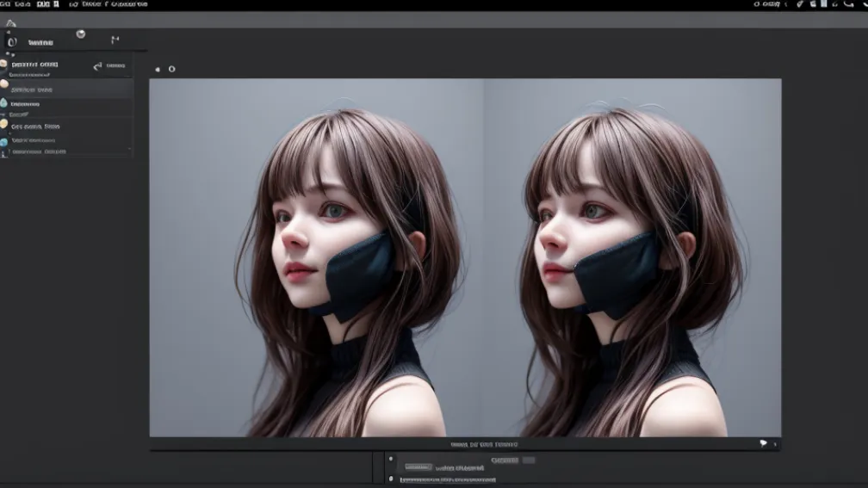
Task: Click the upper round bullet in the bottom panel
Action: pos(391,459)
